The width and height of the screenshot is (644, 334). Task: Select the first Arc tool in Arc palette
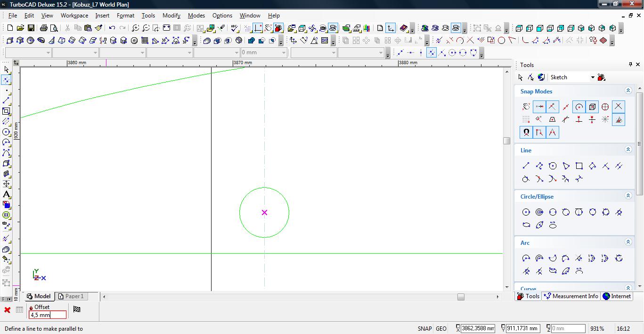pyautogui.click(x=526, y=258)
